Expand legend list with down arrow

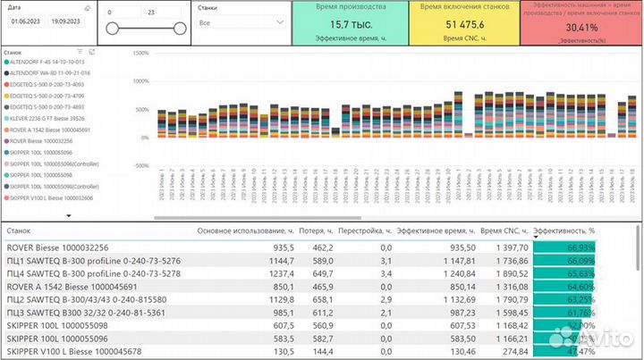(68, 215)
